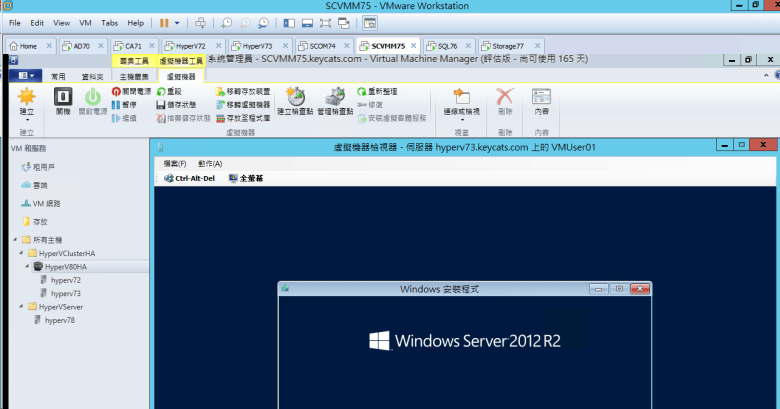Open the VMware VM menu
Screen dimensions: 780x409
pos(85,22)
